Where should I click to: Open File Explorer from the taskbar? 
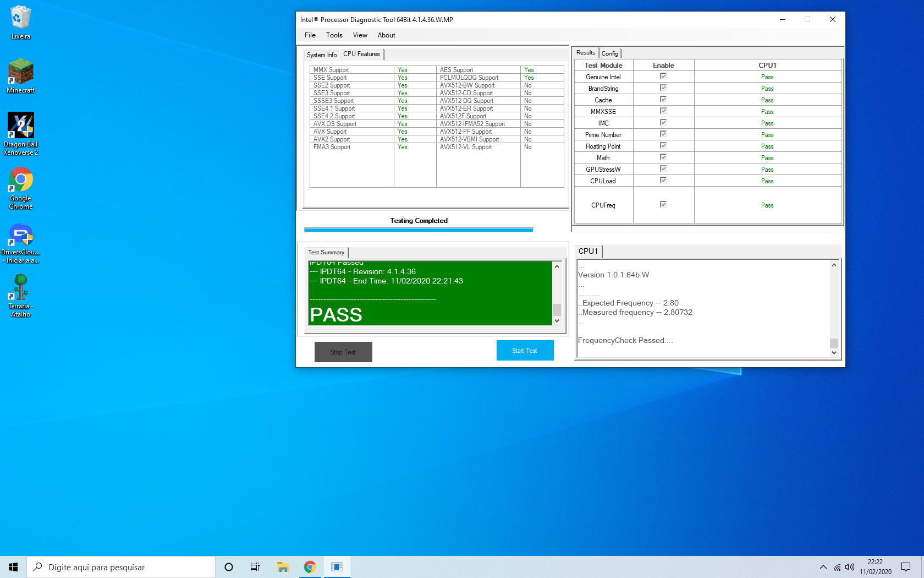(x=283, y=567)
